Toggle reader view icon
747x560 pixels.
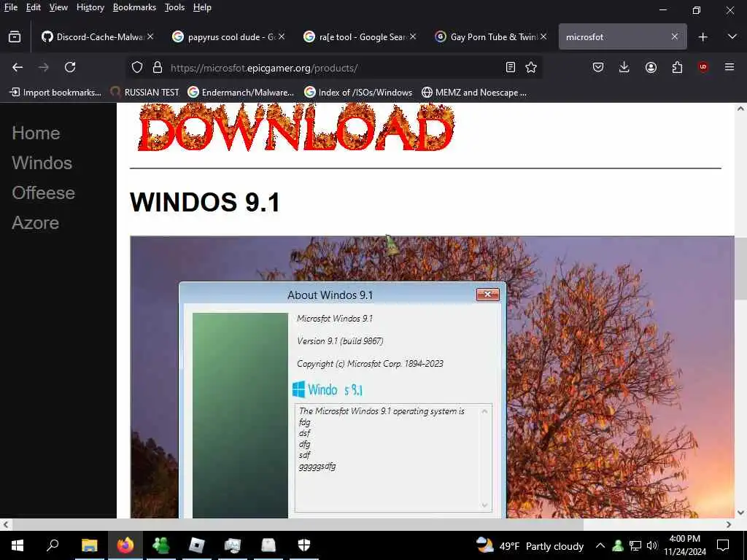[x=510, y=68]
